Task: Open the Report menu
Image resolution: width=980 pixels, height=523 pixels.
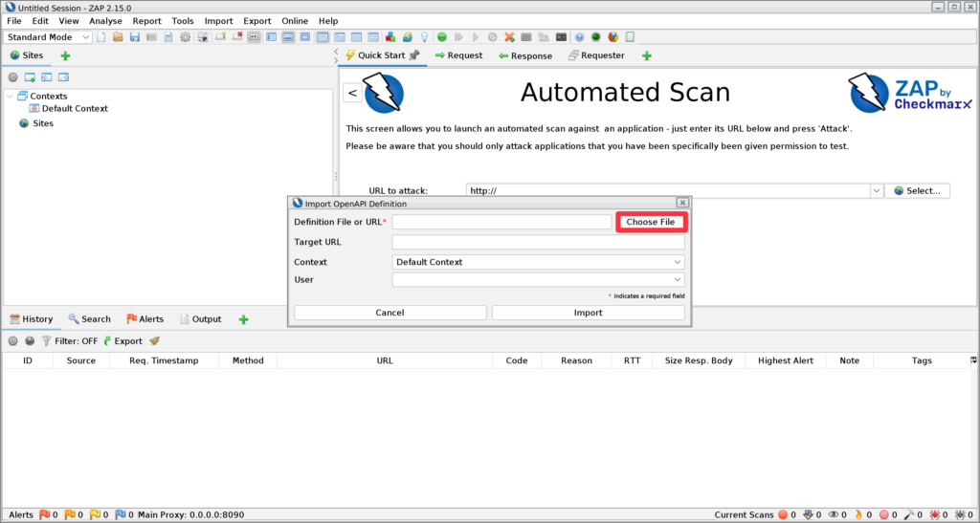Action: click(x=146, y=21)
